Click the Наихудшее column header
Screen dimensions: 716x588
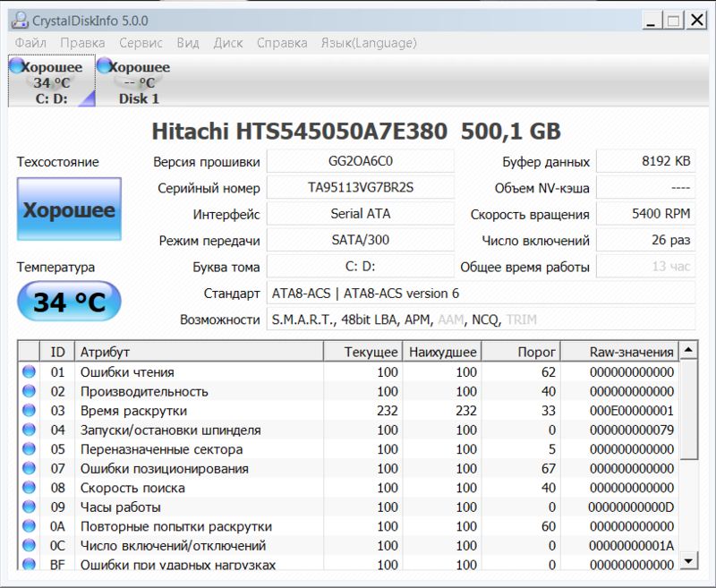[x=442, y=352]
